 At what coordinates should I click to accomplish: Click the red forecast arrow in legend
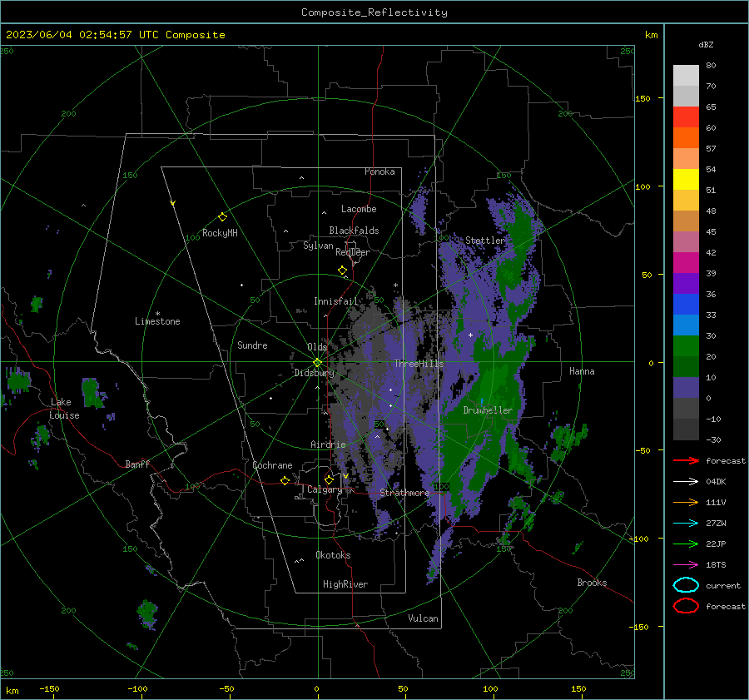coord(686,460)
